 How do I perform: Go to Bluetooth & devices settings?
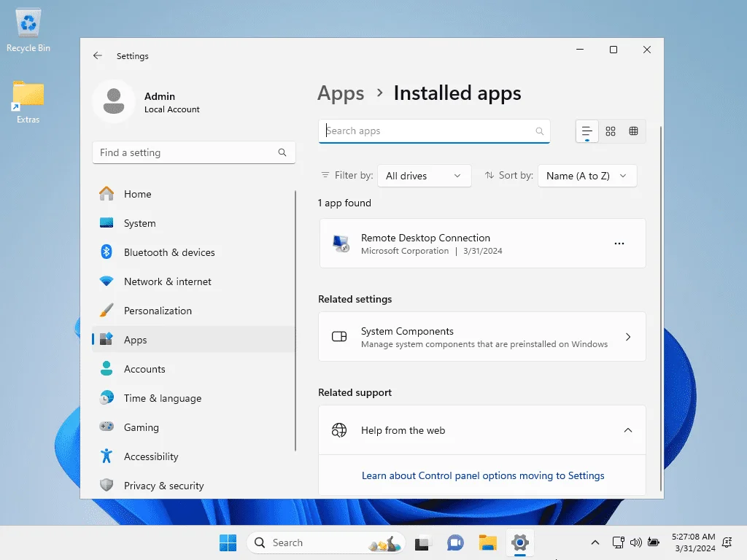(193, 252)
